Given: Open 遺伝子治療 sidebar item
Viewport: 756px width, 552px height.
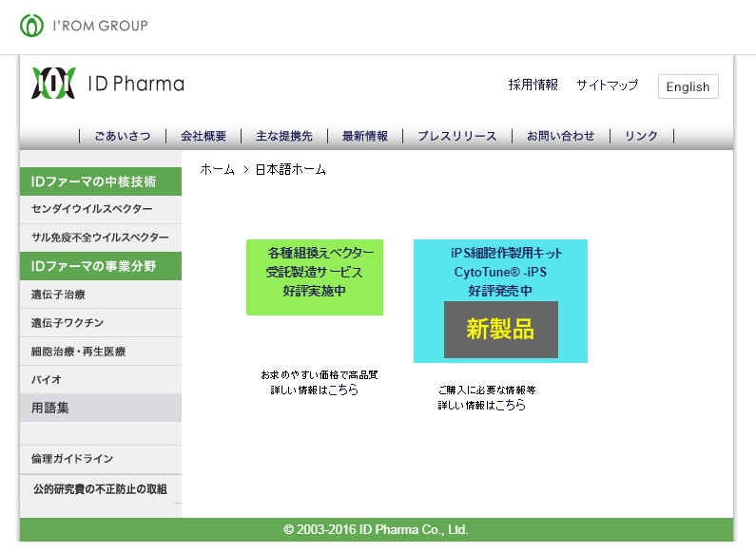Looking at the screenshot, I should (101, 295).
